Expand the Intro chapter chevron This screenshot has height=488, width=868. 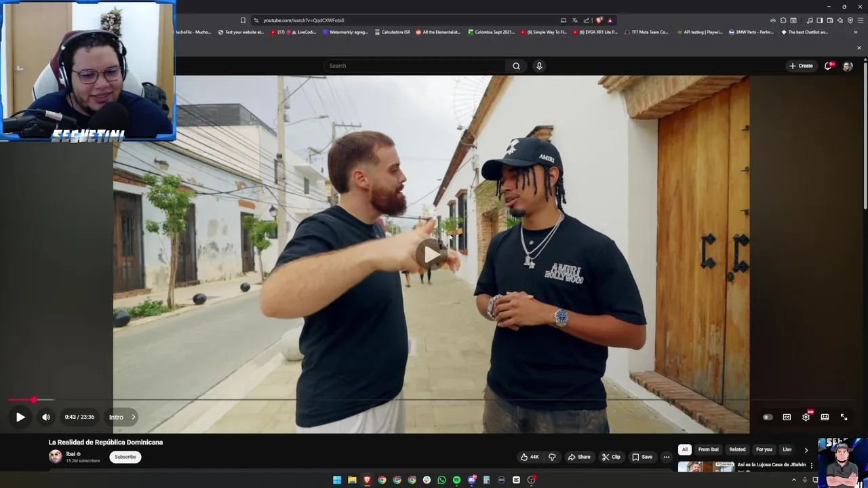133,418
